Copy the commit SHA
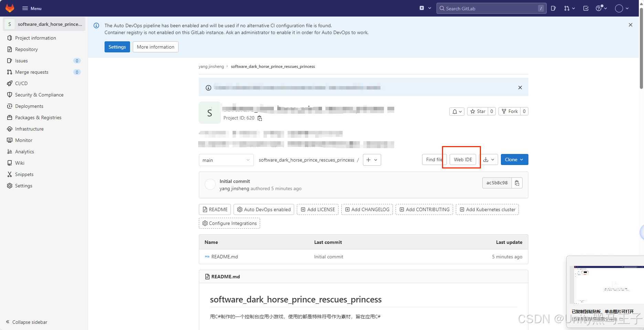The height and width of the screenshot is (330, 644). 517,183
